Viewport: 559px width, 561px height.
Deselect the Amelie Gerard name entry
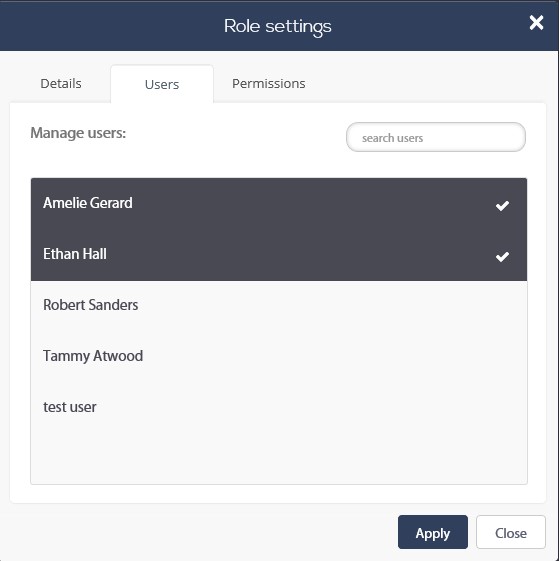(x=88, y=203)
